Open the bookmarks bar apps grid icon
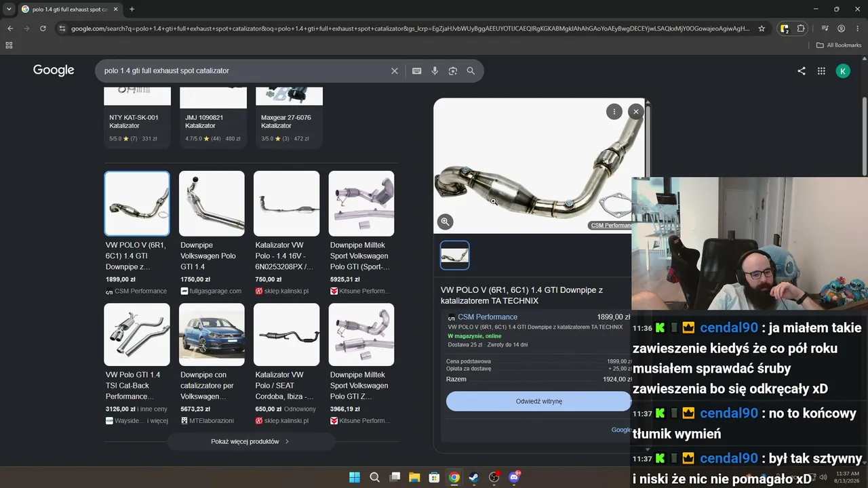 tap(9, 45)
